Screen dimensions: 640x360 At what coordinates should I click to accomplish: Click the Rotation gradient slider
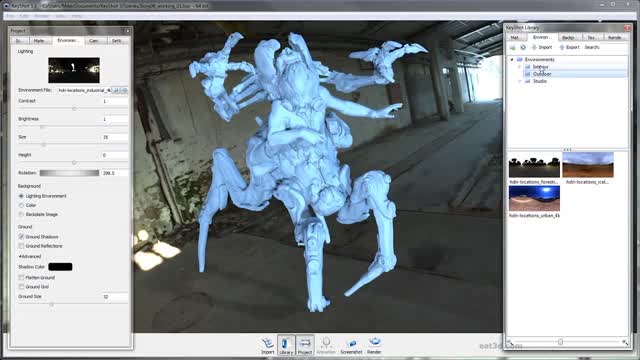click(x=69, y=173)
